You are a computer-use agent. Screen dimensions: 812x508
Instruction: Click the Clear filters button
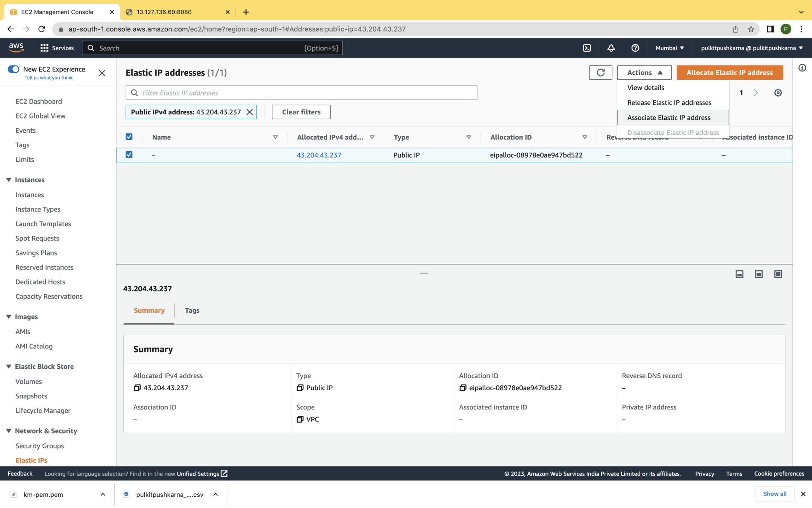click(x=301, y=112)
